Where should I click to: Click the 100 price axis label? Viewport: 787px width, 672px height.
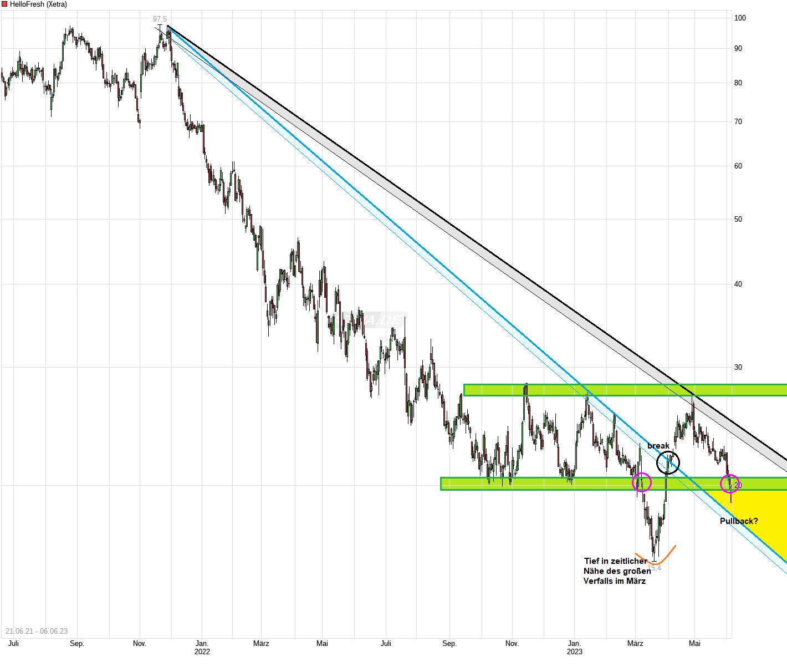tap(740, 18)
